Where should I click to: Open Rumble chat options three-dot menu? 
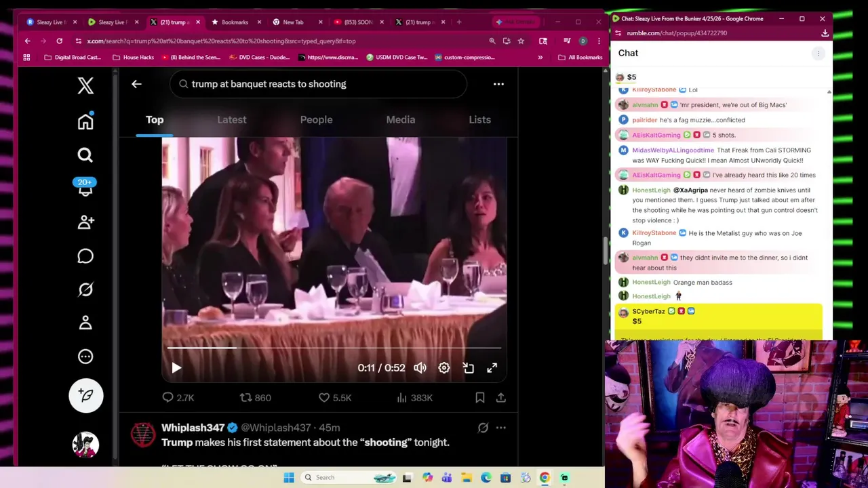click(818, 53)
